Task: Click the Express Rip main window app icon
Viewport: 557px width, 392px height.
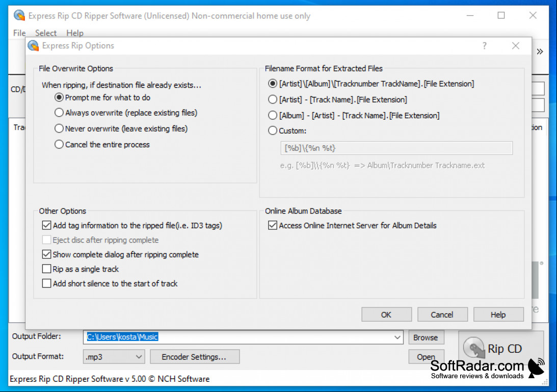Action: (19, 16)
